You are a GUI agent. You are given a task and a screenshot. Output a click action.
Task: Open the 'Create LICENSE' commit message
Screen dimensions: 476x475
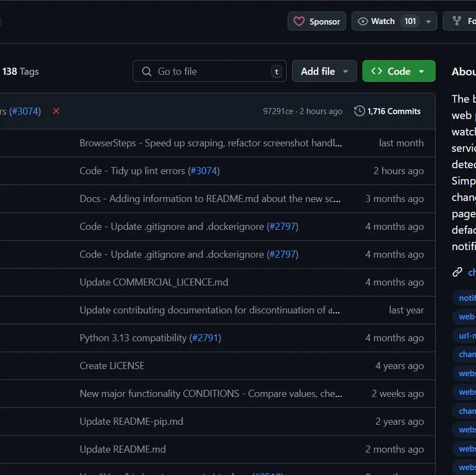point(112,366)
